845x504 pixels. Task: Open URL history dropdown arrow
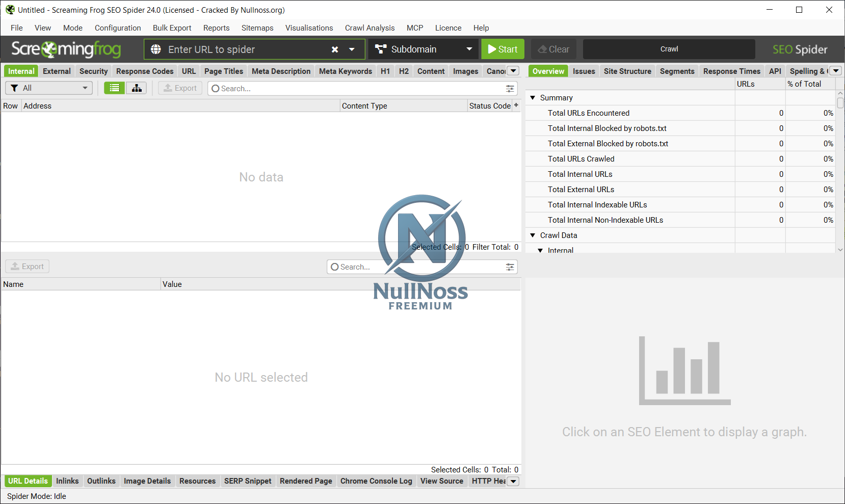click(352, 49)
